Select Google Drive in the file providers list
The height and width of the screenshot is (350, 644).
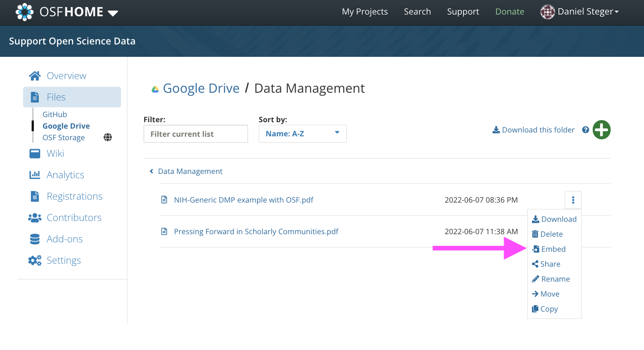tap(66, 126)
